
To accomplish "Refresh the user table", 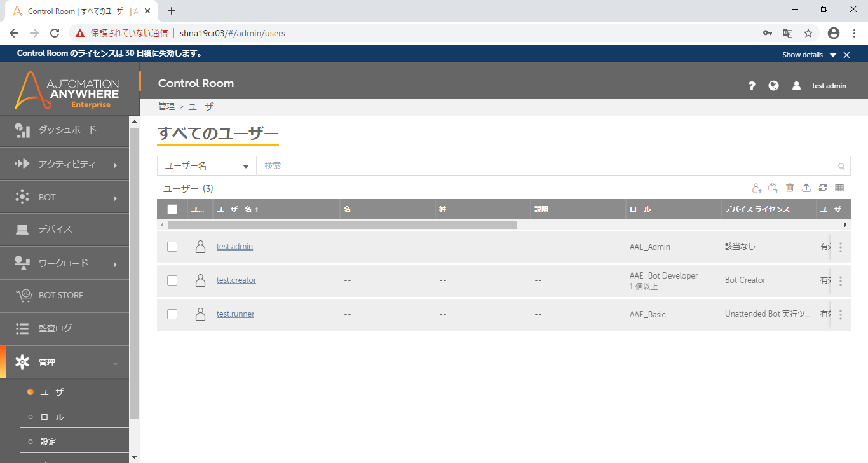I will tap(823, 188).
